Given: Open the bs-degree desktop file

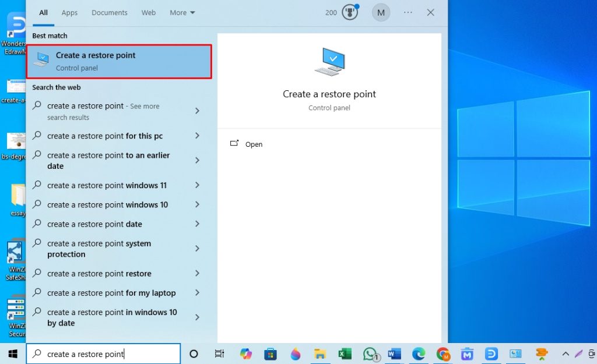Looking at the screenshot, I should [x=14, y=146].
